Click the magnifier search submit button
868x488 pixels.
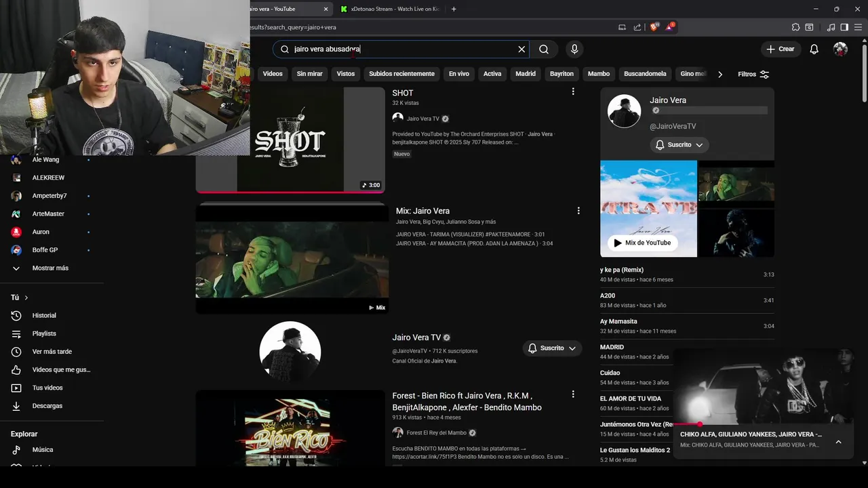click(x=544, y=49)
